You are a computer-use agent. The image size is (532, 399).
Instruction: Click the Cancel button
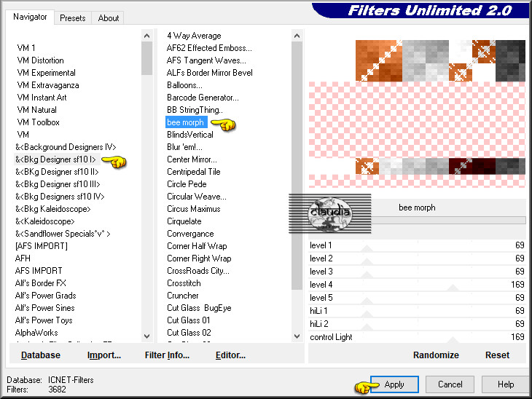[x=450, y=384]
